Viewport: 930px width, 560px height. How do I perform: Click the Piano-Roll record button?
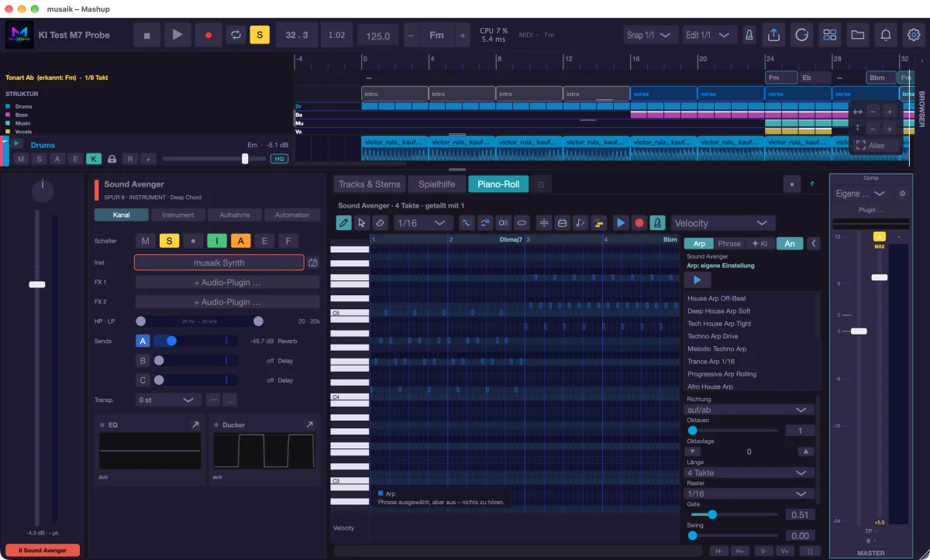pos(639,223)
